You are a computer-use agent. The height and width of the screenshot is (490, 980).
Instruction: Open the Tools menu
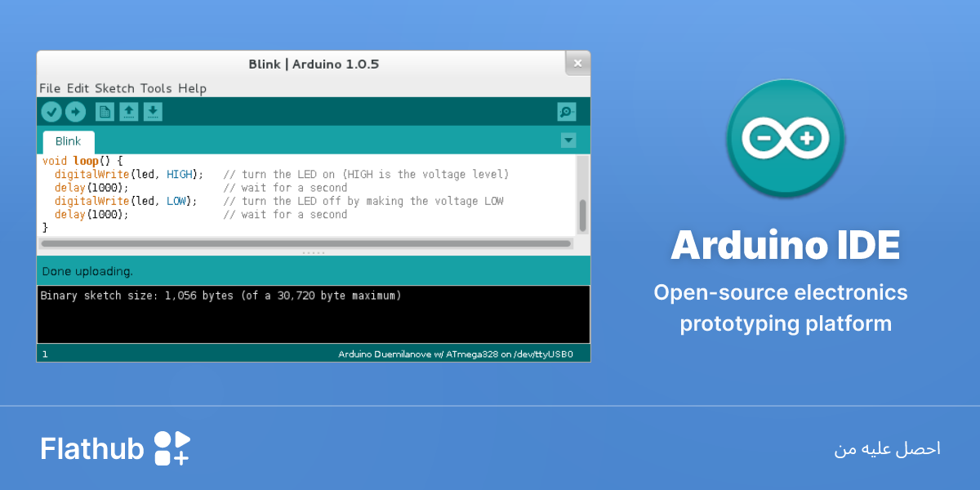pos(156,88)
